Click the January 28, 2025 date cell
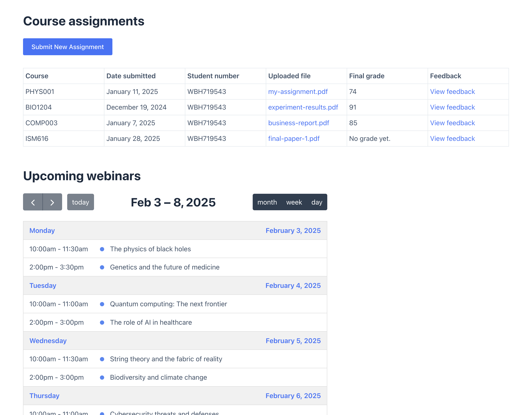532x415 pixels. tap(145, 139)
